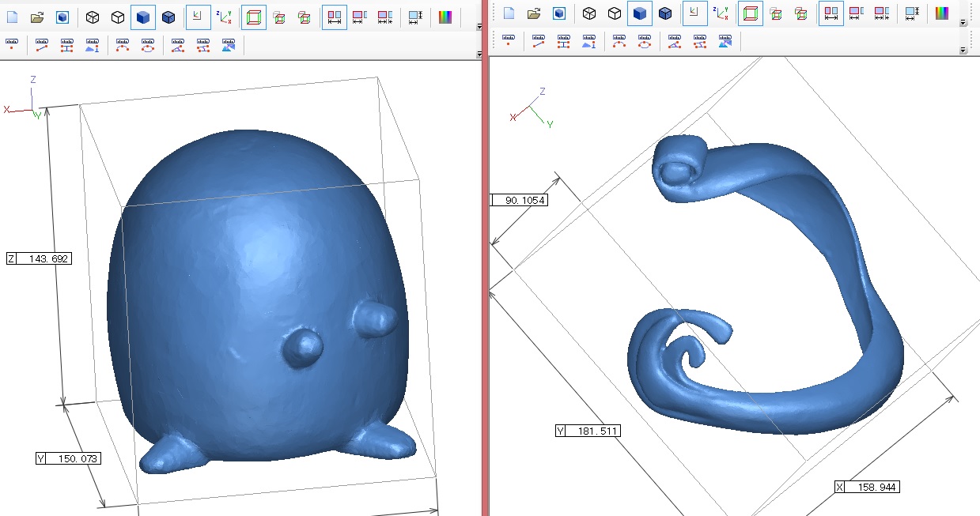Click second small double-box icon in penguin window

(x=305, y=17)
